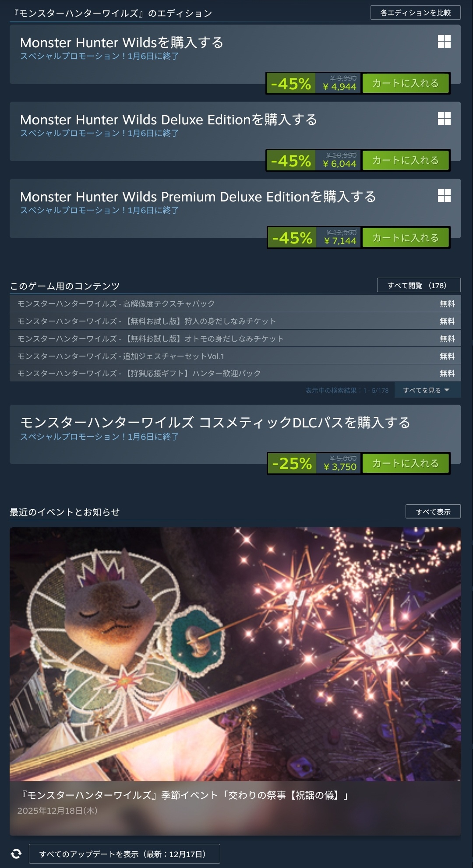This screenshot has width=473, height=868.
Task: Add Premium Deluxe Edition to cart
Action: [405, 238]
